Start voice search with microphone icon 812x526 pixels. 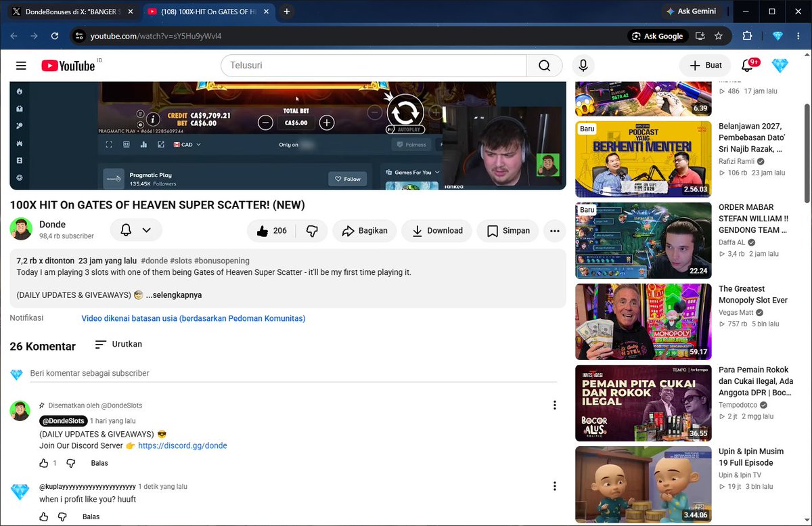(583, 66)
